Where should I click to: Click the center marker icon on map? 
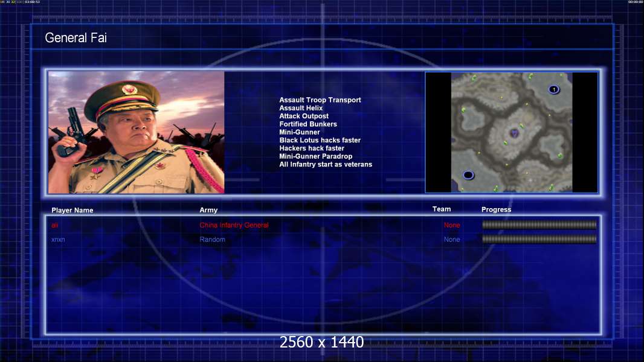point(514,133)
